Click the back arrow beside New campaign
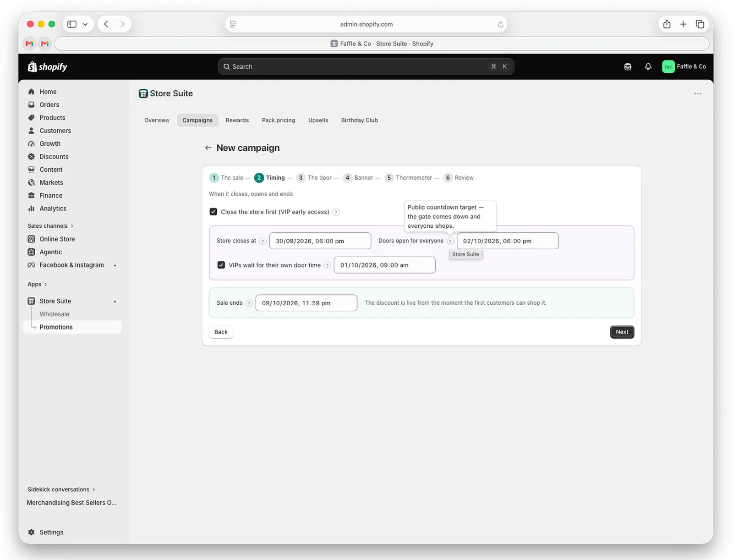The height and width of the screenshot is (560, 733). click(208, 148)
